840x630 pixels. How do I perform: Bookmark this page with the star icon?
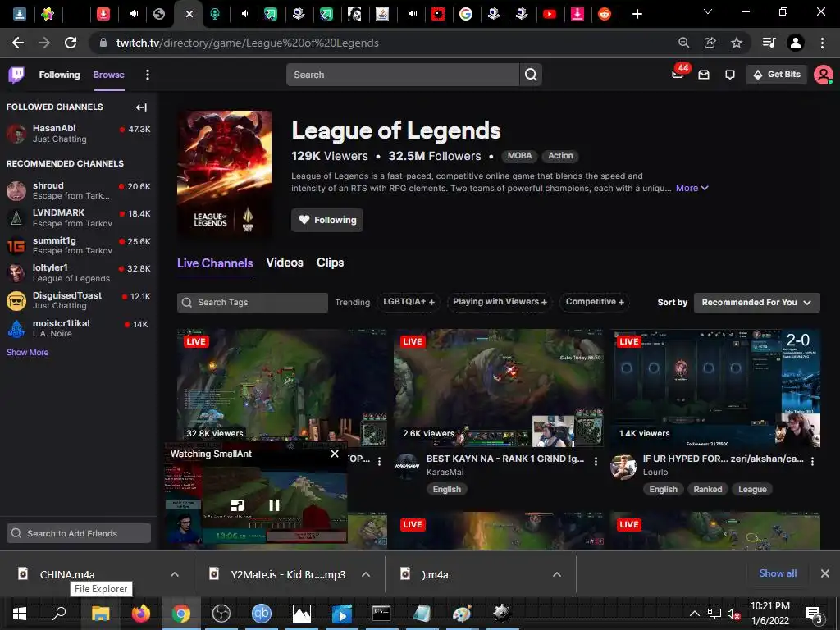click(737, 43)
